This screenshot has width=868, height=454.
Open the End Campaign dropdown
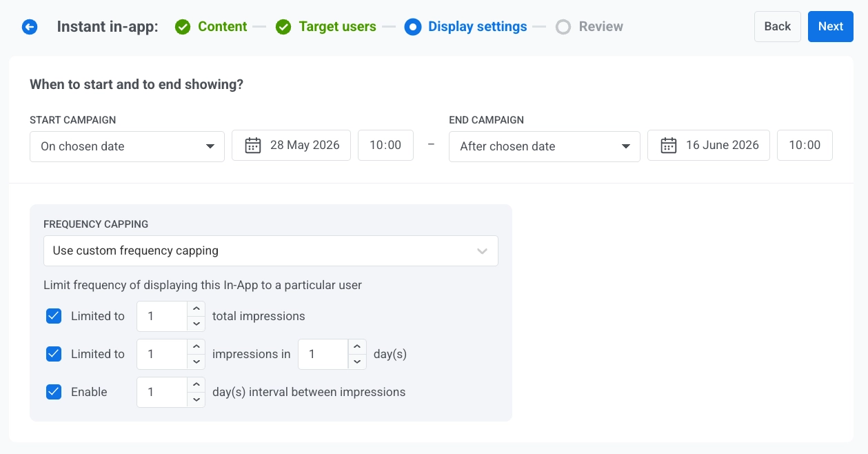pyautogui.click(x=545, y=146)
